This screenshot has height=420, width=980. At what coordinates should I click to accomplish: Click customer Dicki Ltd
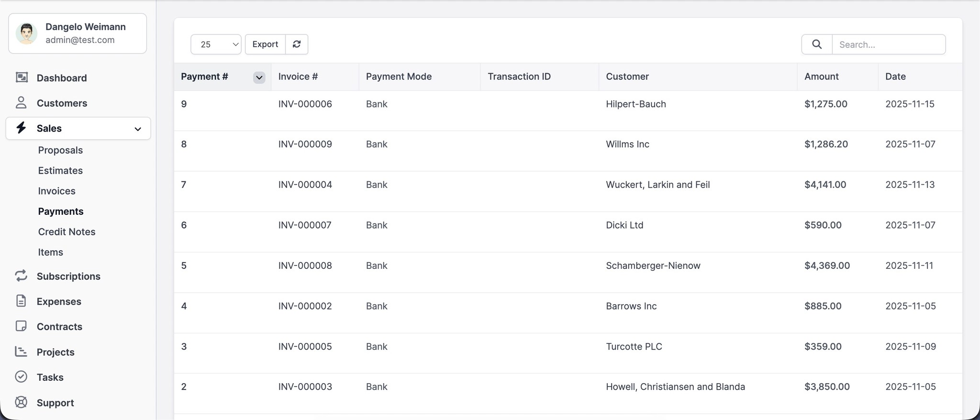(624, 225)
